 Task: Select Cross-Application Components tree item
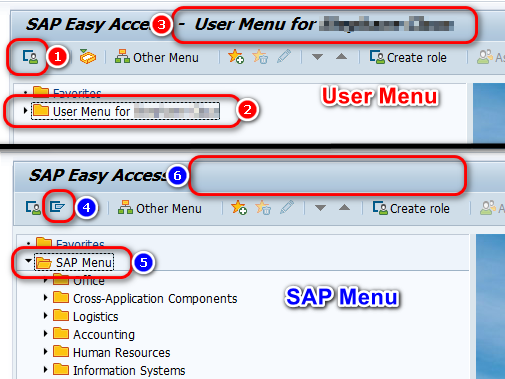tap(155, 298)
